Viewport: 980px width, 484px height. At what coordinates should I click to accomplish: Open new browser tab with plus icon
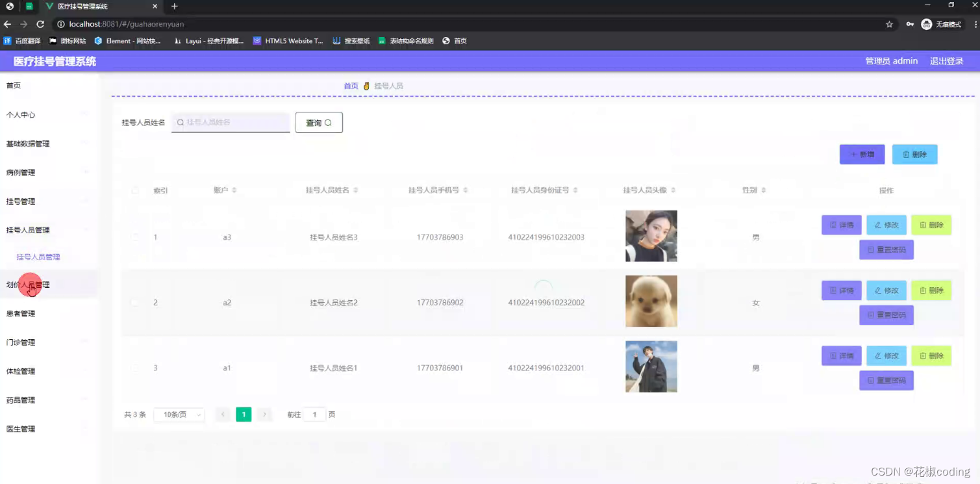[175, 6]
